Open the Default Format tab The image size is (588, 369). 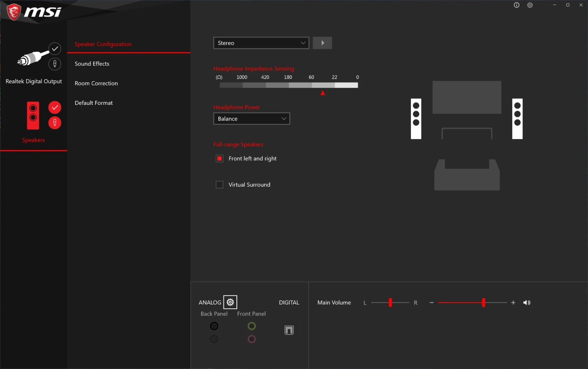[x=129, y=103]
